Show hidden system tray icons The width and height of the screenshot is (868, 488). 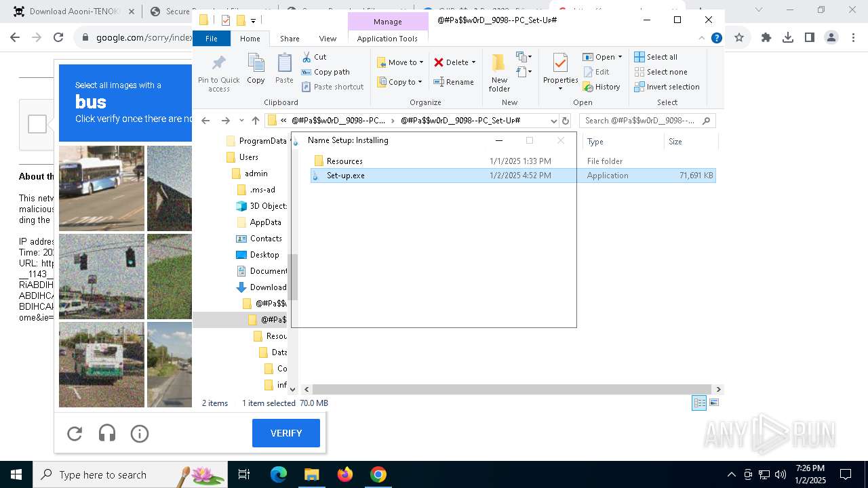tap(731, 474)
